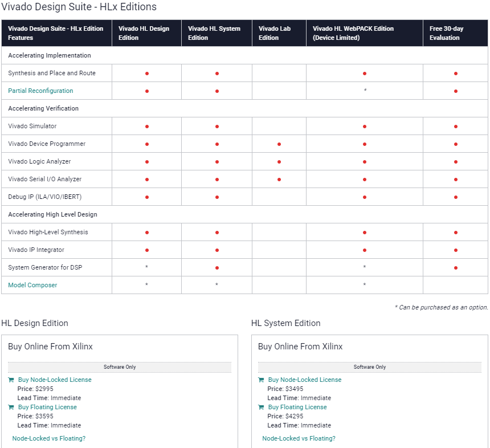Image resolution: width=490 pixels, height=448 pixels.
Task: Click Software Only bar under HL Design Edition
Action: point(120,367)
